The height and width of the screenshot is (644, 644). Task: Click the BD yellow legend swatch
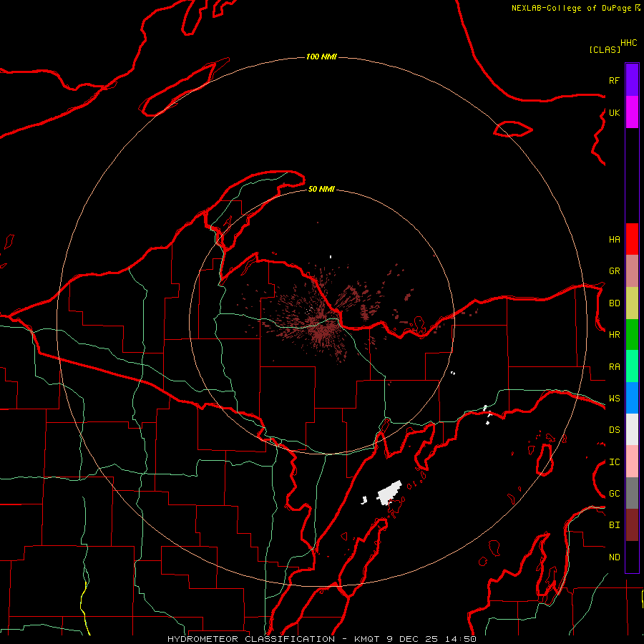coord(632,303)
